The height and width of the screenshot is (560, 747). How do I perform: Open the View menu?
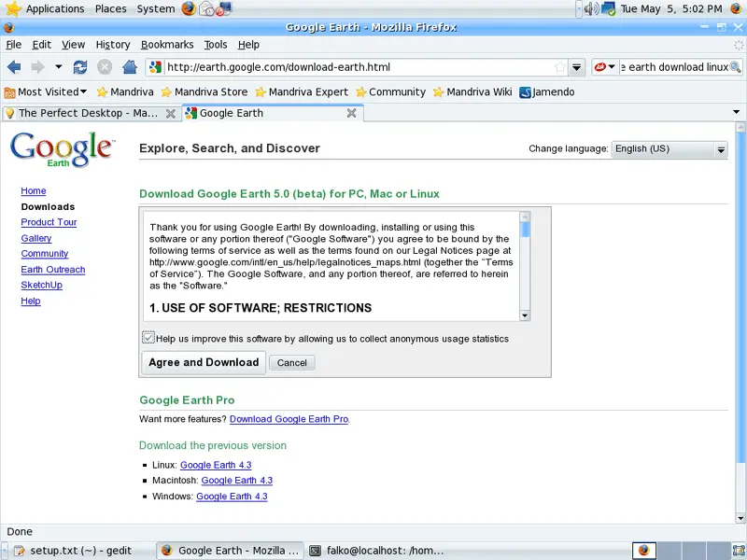pyautogui.click(x=73, y=45)
